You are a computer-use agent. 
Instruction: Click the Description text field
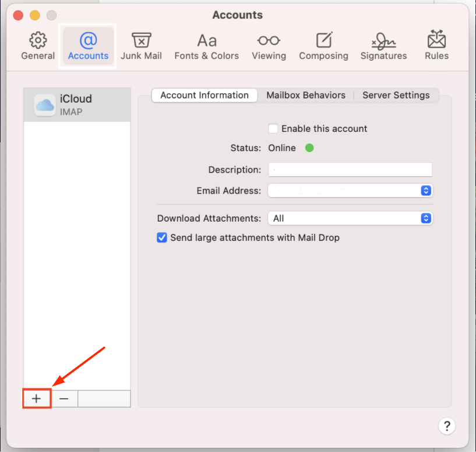tap(350, 170)
